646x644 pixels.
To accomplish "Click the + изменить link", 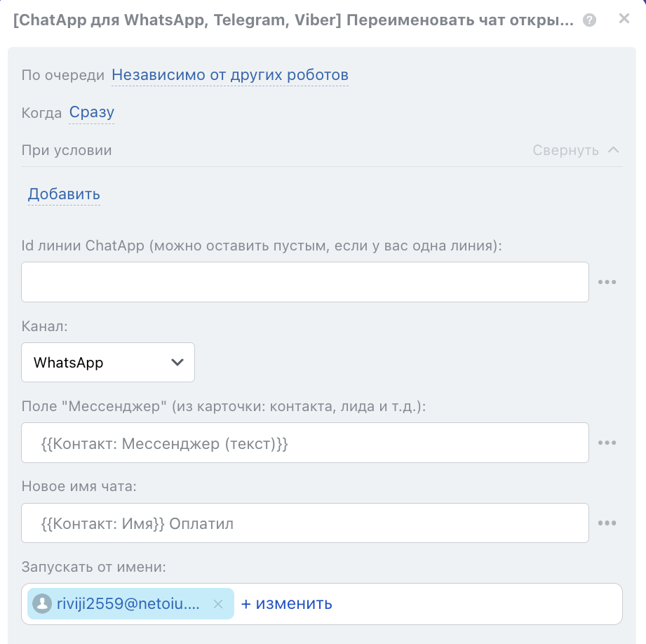I will [x=287, y=603].
